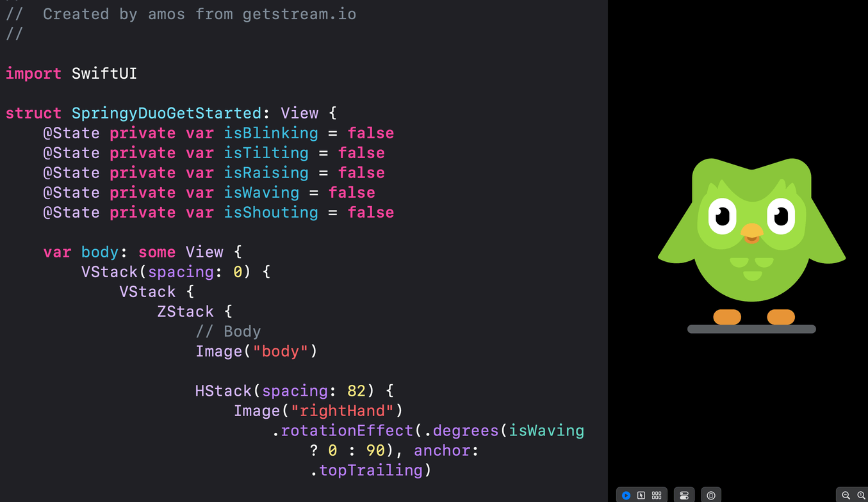
Task: Click the value '90' in the ternary
Action: pyautogui.click(x=375, y=451)
